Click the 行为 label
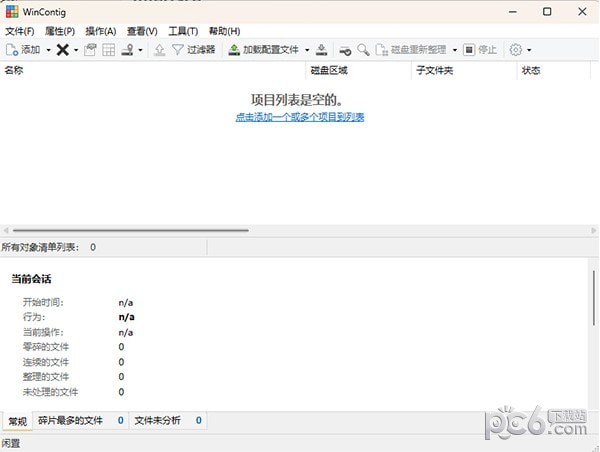 coord(34,317)
